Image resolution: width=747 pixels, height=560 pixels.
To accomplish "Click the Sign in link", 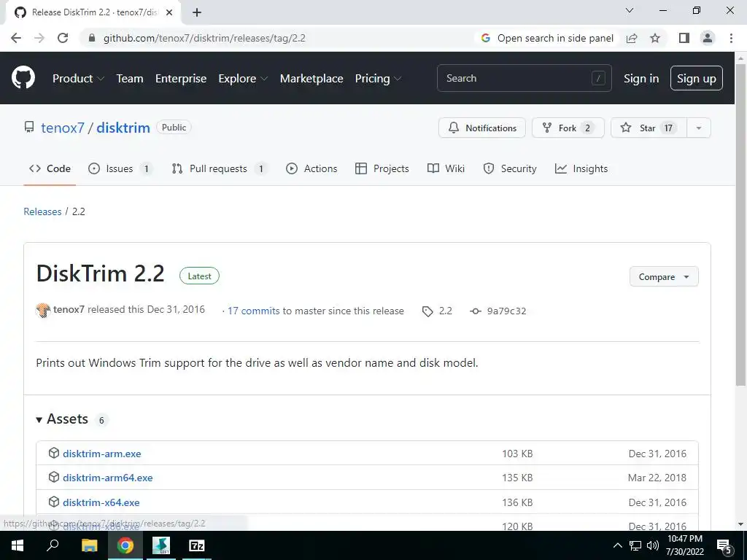I will pyautogui.click(x=641, y=79).
